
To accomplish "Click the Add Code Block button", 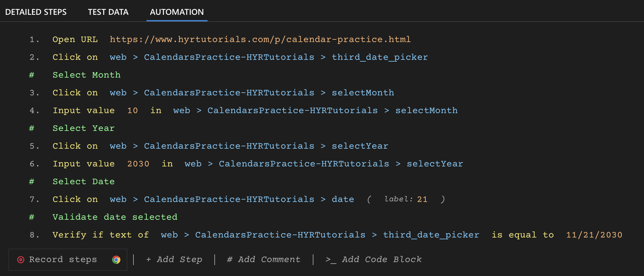I will 373,260.
